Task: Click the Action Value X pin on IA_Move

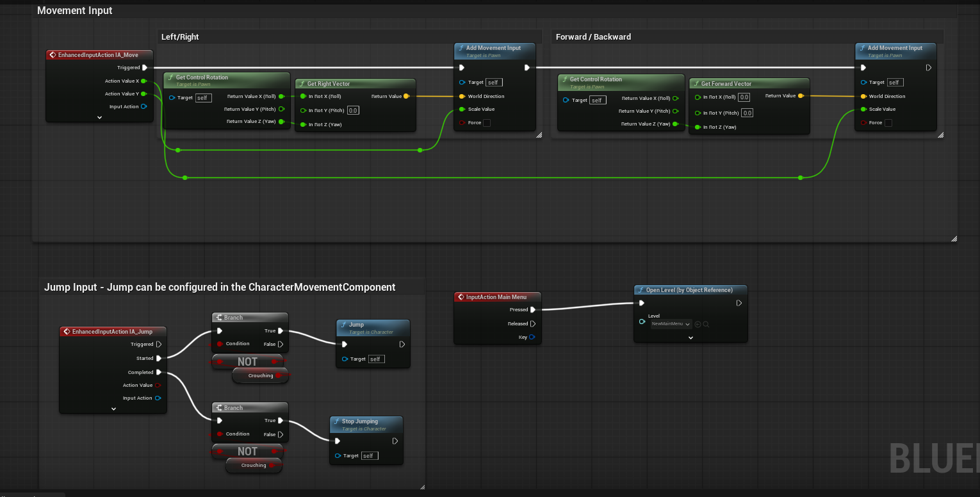Action: 143,81
